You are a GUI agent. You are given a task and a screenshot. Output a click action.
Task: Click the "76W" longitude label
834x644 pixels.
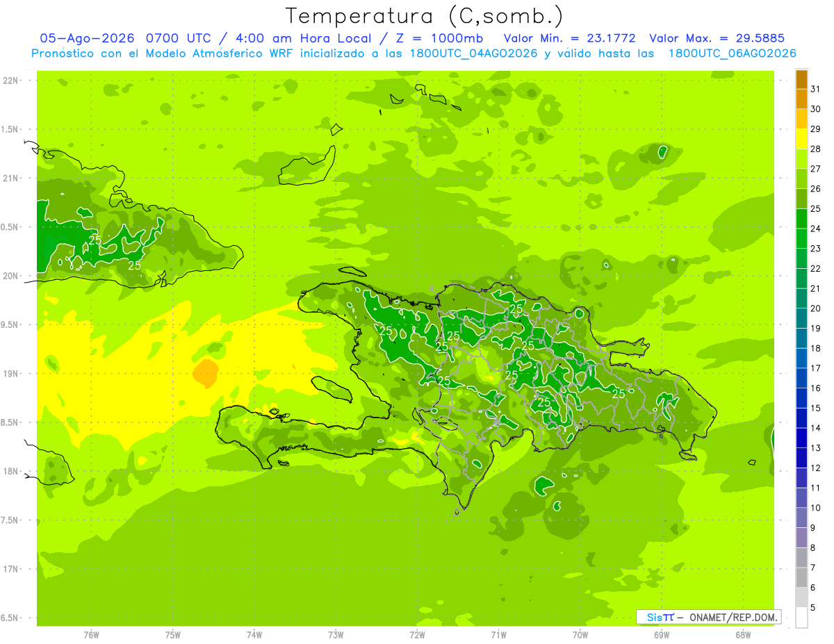tap(91, 634)
